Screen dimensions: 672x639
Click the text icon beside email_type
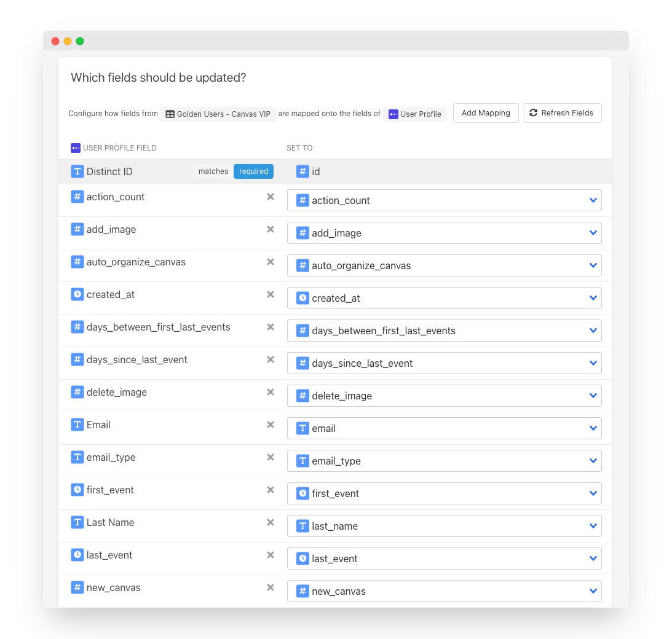(x=77, y=457)
